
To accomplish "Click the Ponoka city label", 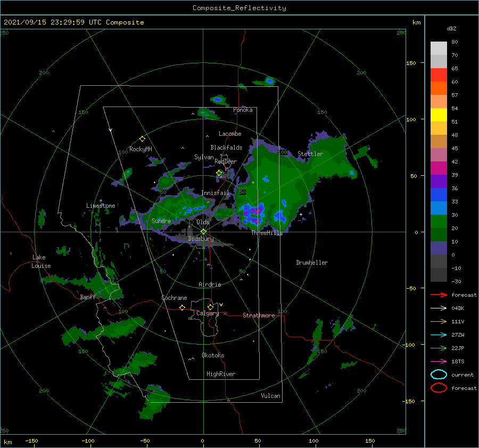I will coord(243,110).
